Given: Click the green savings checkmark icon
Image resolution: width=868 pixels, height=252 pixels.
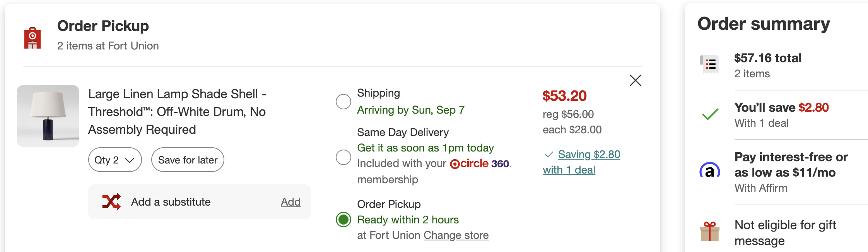Looking at the screenshot, I should click(x=710, y=114).
